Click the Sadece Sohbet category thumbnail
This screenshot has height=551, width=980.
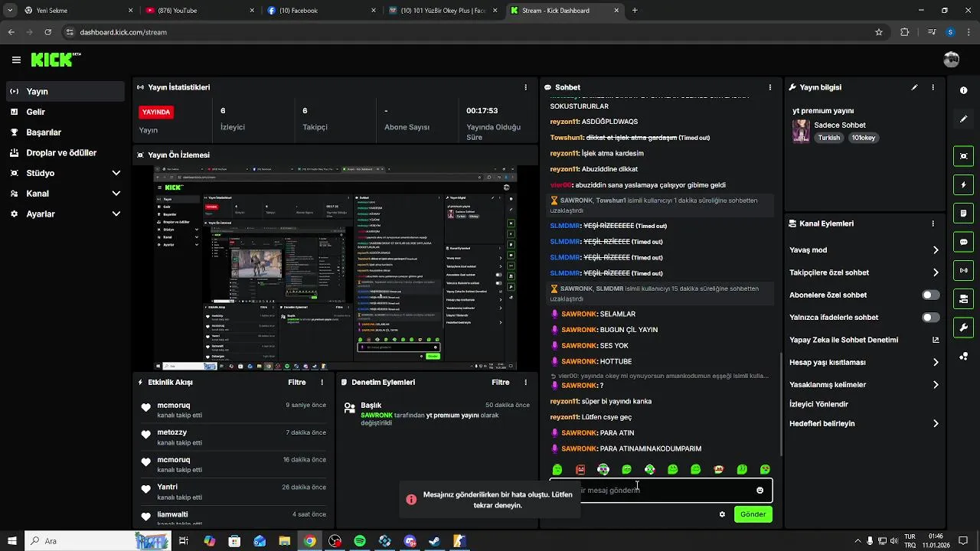801,131
